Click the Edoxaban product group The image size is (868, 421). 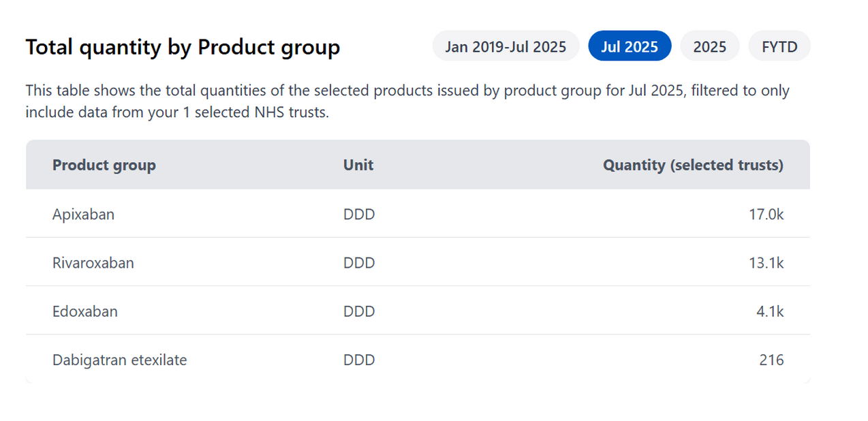pyautogui.click(x=85, y=311)
